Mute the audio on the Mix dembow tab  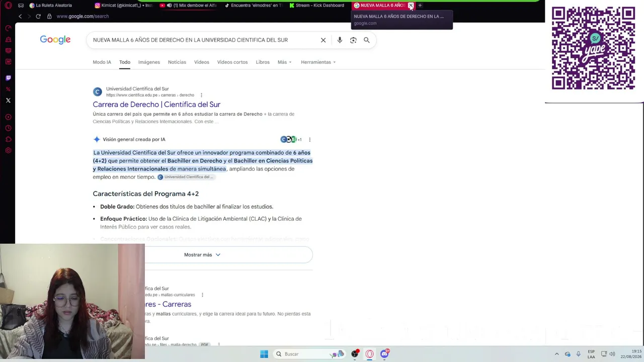(169, 6)
